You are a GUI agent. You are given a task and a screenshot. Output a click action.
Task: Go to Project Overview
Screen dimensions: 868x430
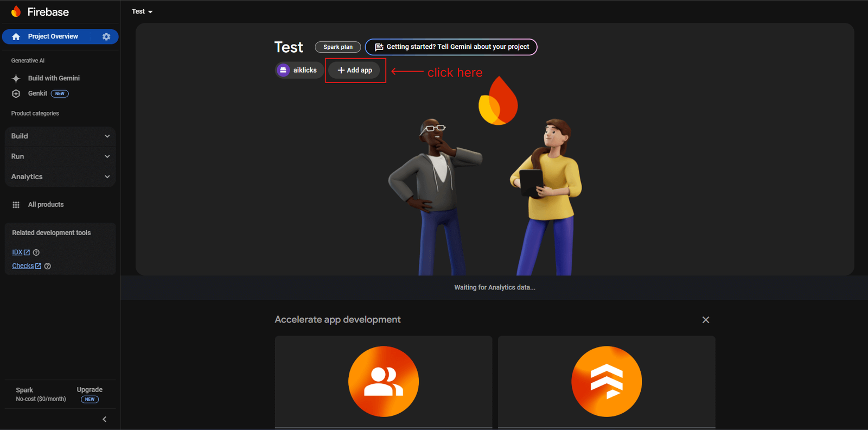point(53,36)
